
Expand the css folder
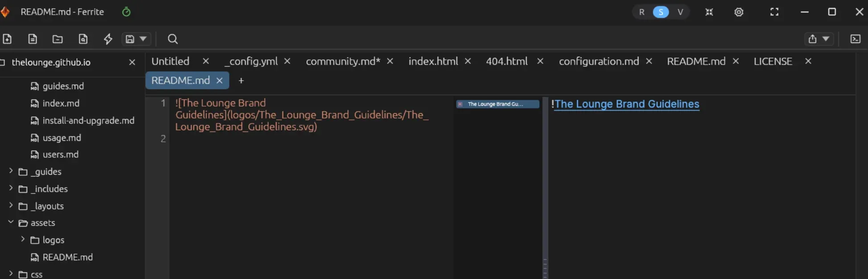pyautogui.click(x=11, y=274)
